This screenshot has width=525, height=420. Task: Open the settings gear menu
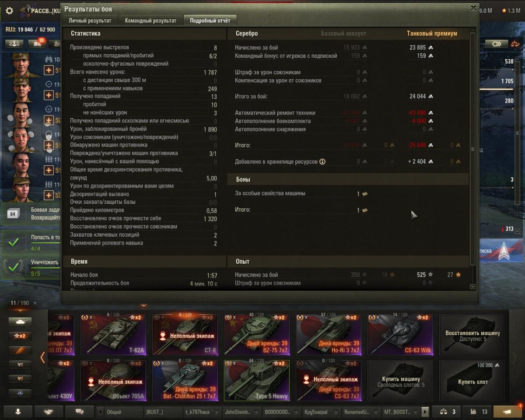click(9, 10)
